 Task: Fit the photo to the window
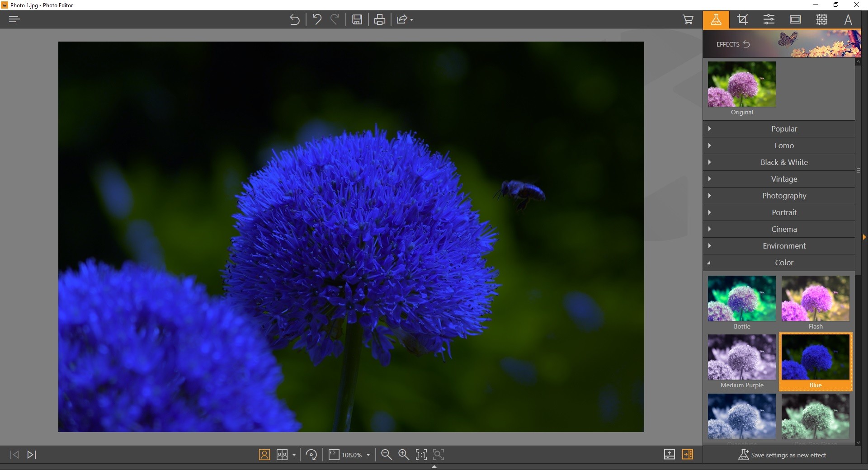439,455
